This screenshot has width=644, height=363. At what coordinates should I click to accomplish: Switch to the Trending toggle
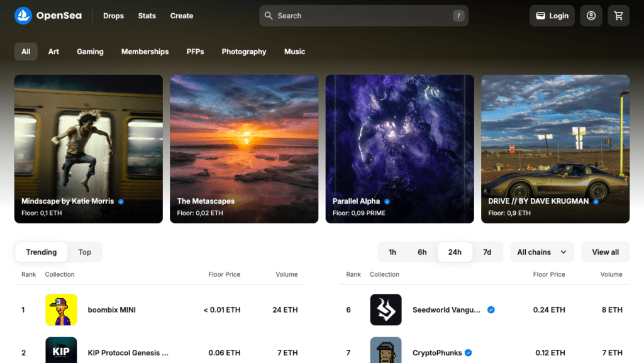tap(42, 252)
